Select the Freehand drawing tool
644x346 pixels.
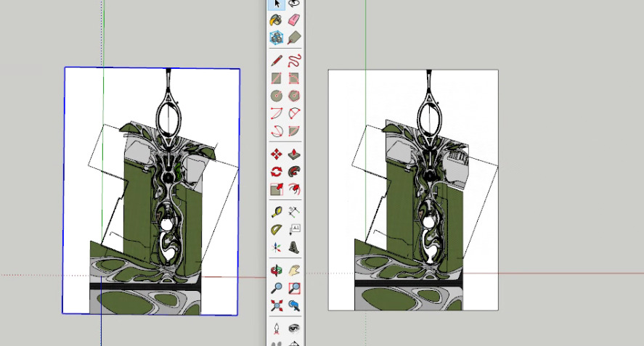294,60
